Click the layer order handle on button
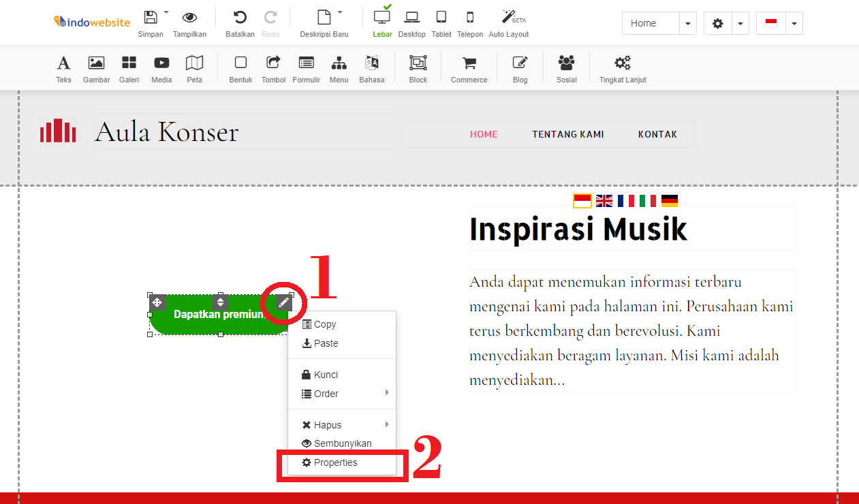859x504 pixels. (220, 302)
